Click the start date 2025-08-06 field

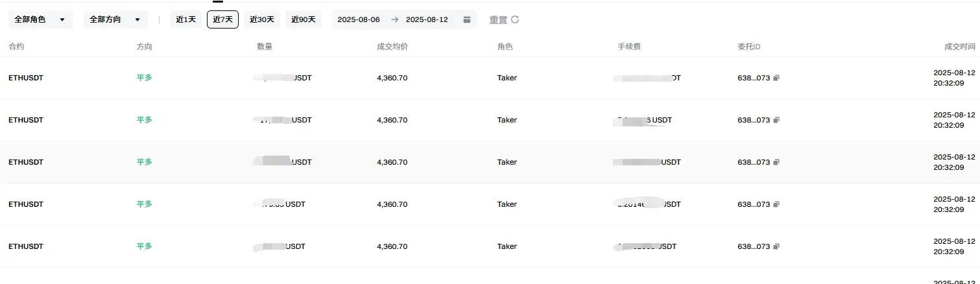(359, 19)
